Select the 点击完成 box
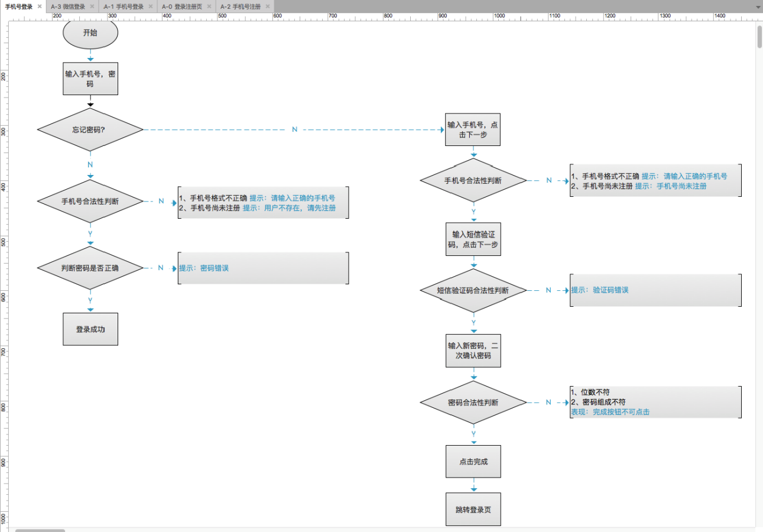 click(473, 462)
